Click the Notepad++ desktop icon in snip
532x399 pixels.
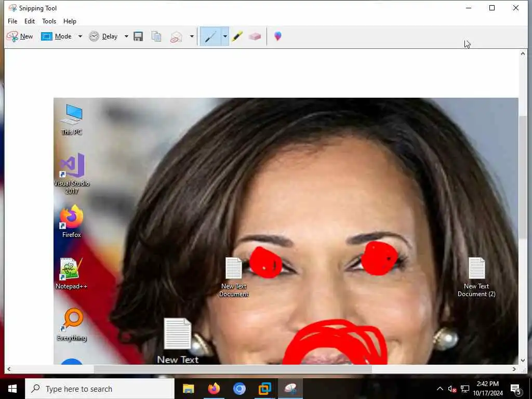[71, 273]
